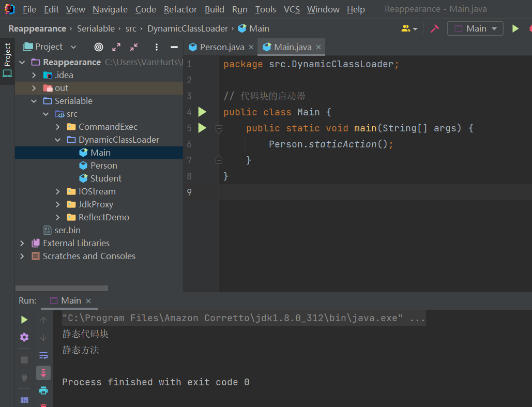Print the console output
Screen dimensions: 532x407
coord(43,390)
